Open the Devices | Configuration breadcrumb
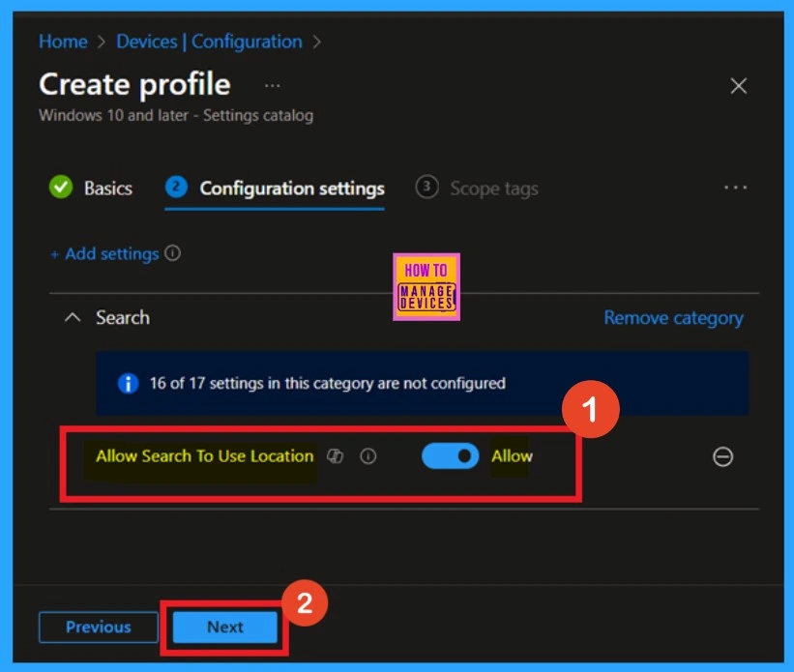 pyautogui.click(x=209, y=42)
